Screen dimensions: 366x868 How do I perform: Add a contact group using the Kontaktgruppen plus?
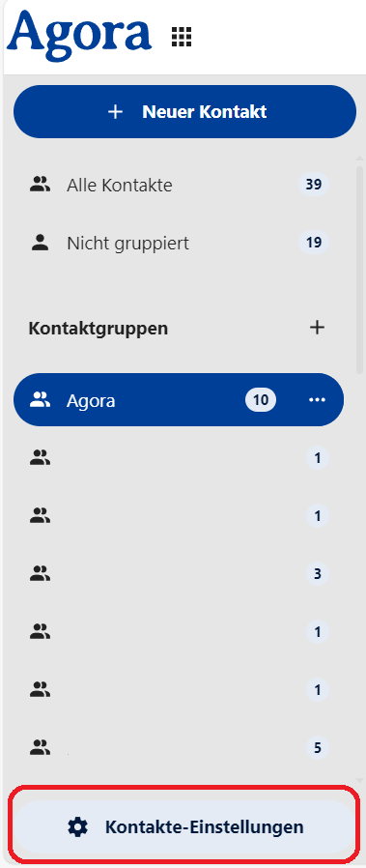[x=317, y=328]
